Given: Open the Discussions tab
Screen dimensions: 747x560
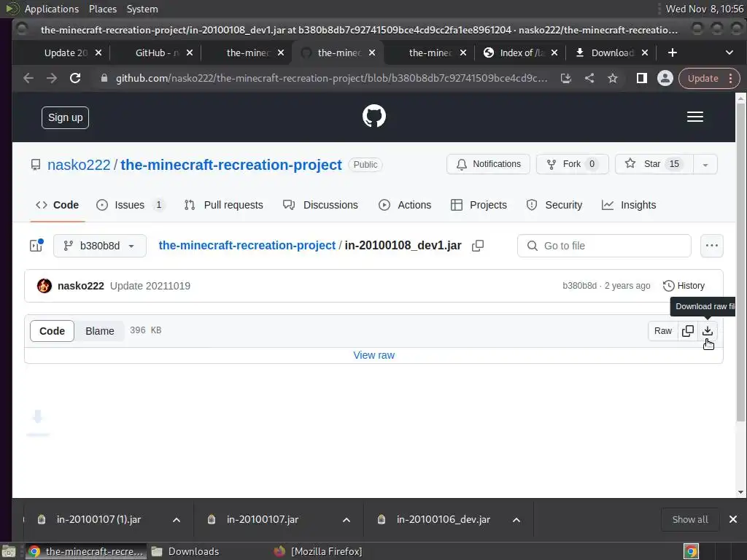Looking at the screenshot, I should (320, 205).
